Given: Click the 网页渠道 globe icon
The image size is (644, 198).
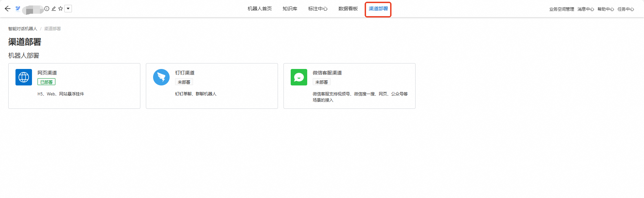Looking at the screenshot, I should click(24, 77).
